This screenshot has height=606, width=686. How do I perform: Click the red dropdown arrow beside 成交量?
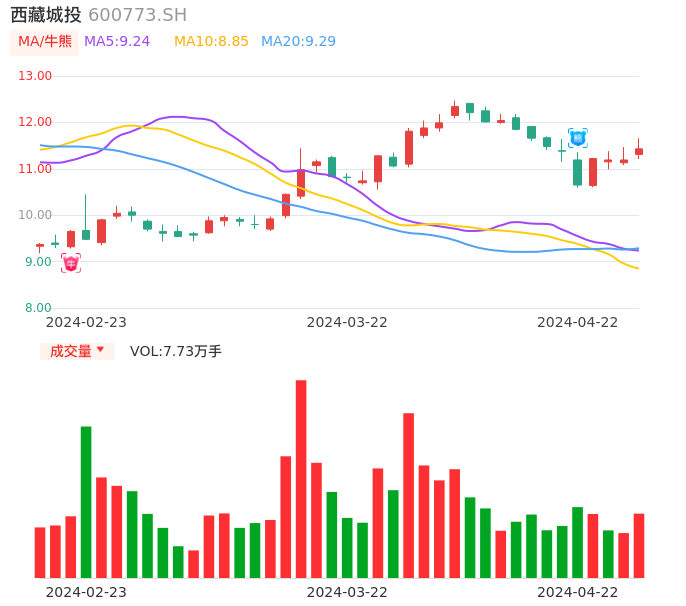tap(100, 350)
